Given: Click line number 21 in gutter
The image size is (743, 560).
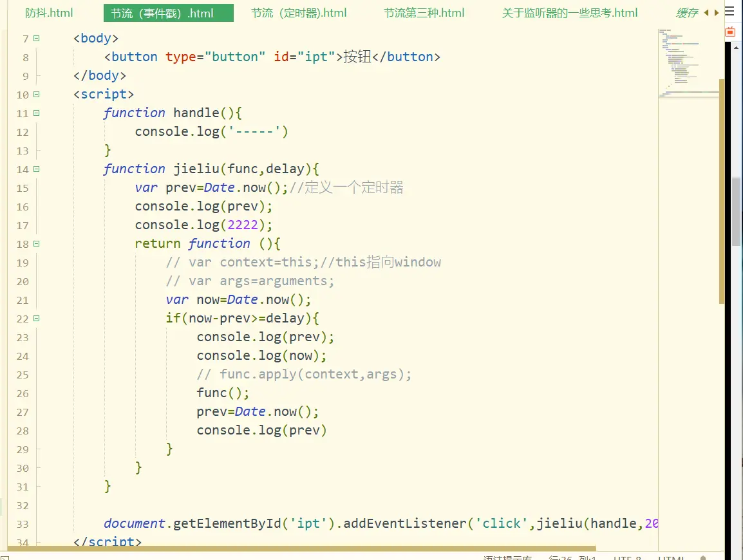Looking at the screenshot, I should pos(23,301).
